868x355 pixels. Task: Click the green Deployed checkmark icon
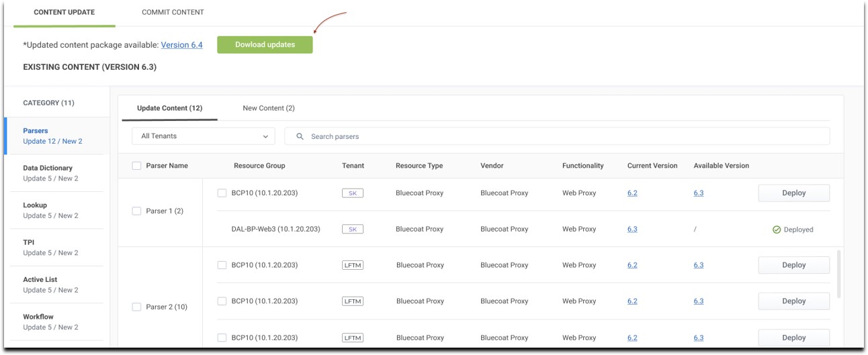click(777, 230)
